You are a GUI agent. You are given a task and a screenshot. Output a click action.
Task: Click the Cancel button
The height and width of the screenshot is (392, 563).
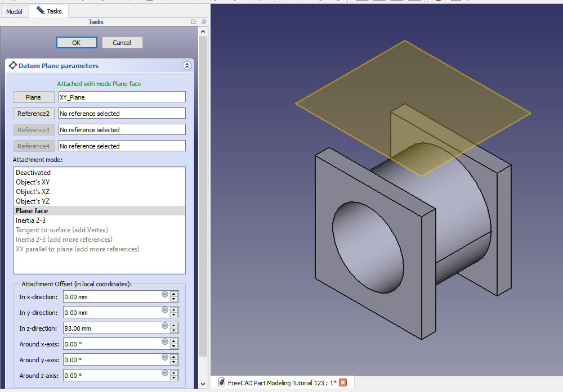(x=122, y=43)
